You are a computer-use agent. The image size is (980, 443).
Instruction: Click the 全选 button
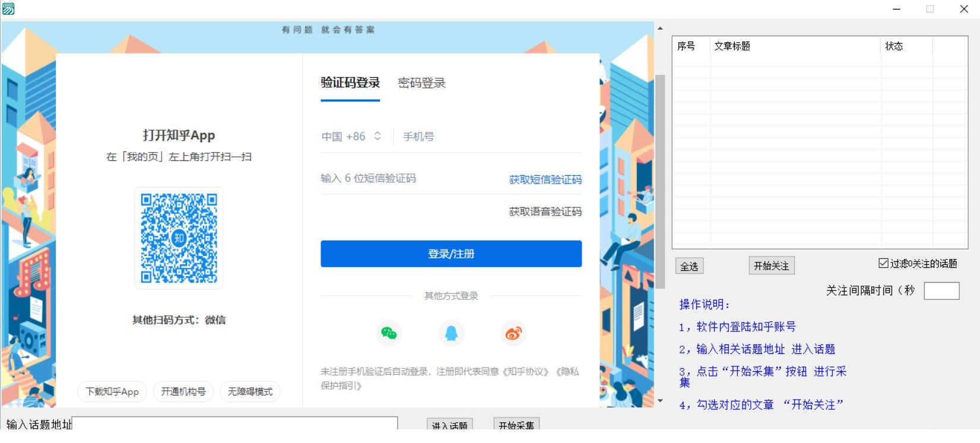coord(689,266)
